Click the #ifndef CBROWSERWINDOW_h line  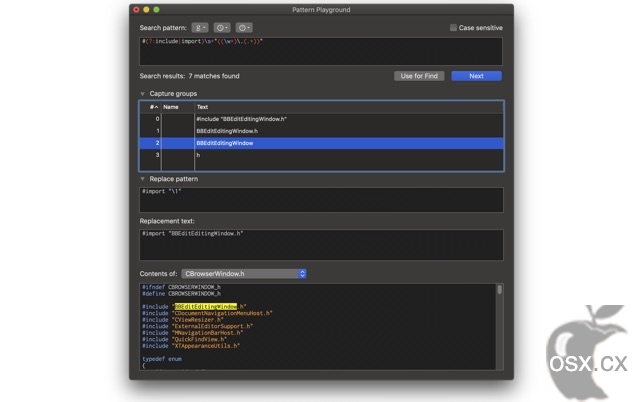click(x=181, y=287)
